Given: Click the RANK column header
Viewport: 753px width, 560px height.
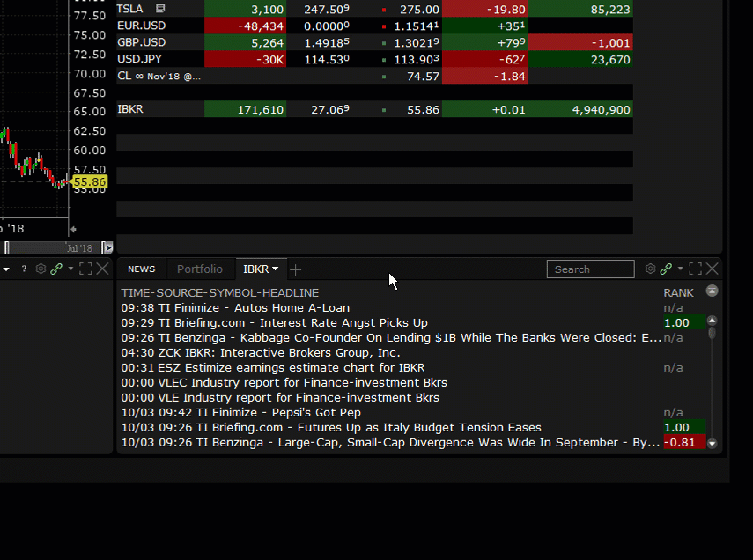Looking at the screenshot, I should tap(678, 293).
